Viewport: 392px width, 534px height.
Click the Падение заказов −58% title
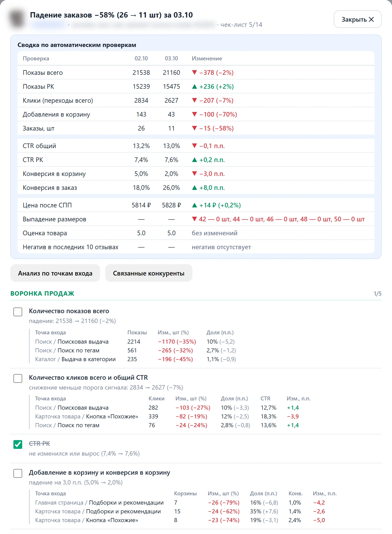(111, 15)
